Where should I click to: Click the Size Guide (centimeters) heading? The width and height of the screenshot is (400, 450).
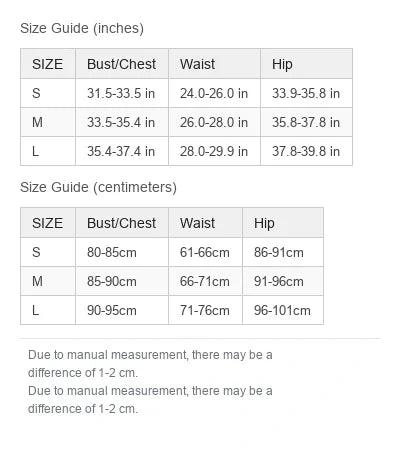(98, 187)
